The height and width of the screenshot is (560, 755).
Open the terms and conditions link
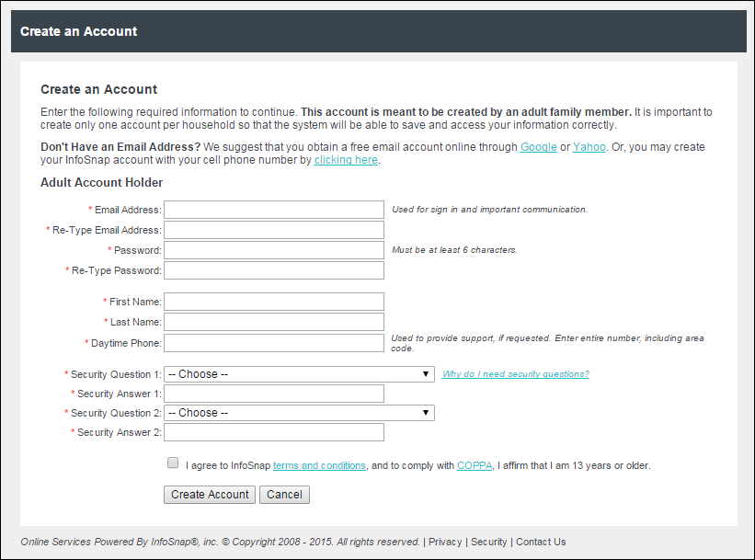click(319, 466)
